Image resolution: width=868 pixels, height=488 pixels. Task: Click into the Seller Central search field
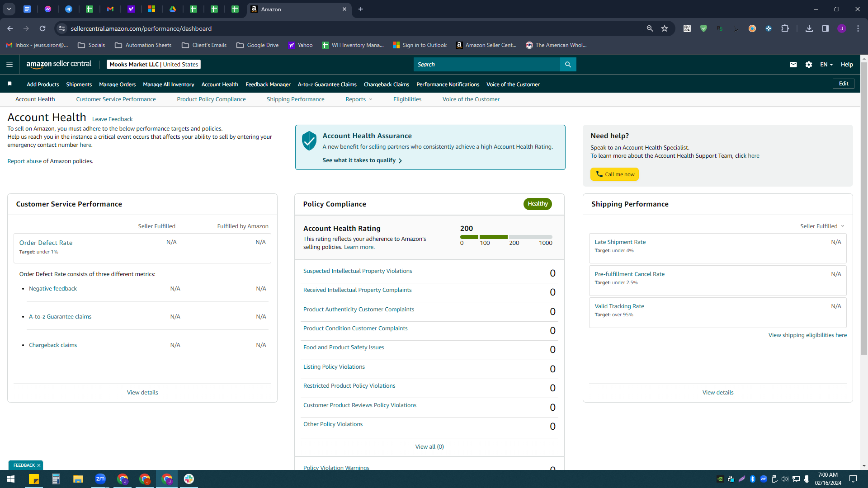[487, 65]
